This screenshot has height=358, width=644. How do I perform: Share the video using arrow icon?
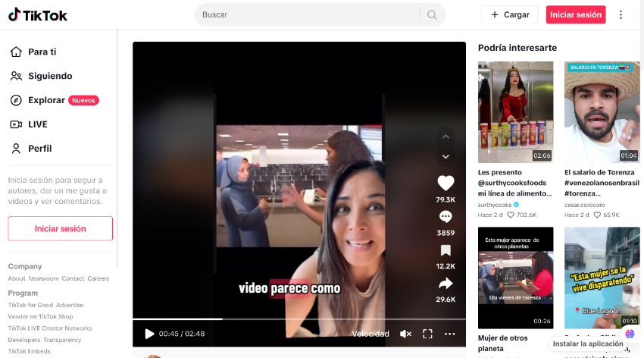click(445, 284)
